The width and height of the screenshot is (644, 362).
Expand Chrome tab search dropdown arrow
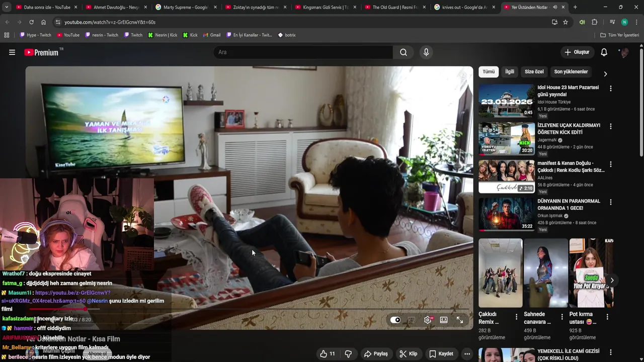coord(7,7)
